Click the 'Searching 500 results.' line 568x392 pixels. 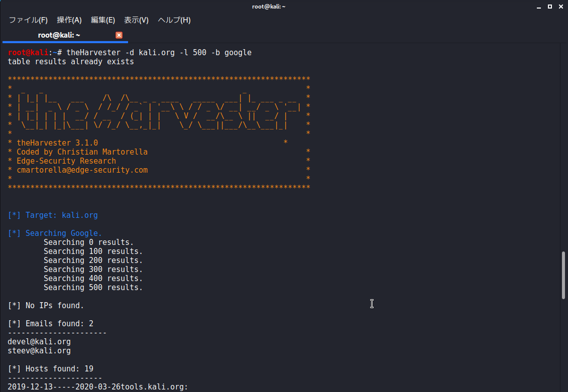[x=93, y=288]
